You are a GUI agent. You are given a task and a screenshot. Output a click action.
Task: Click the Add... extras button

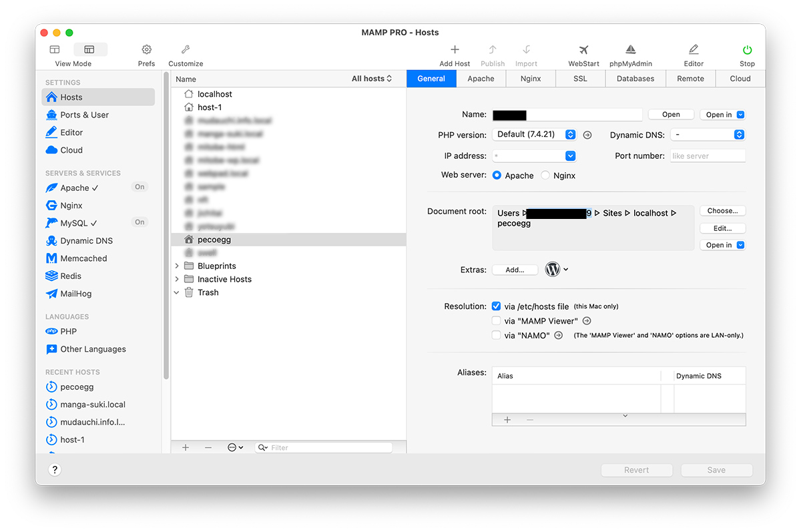(515, 270)
